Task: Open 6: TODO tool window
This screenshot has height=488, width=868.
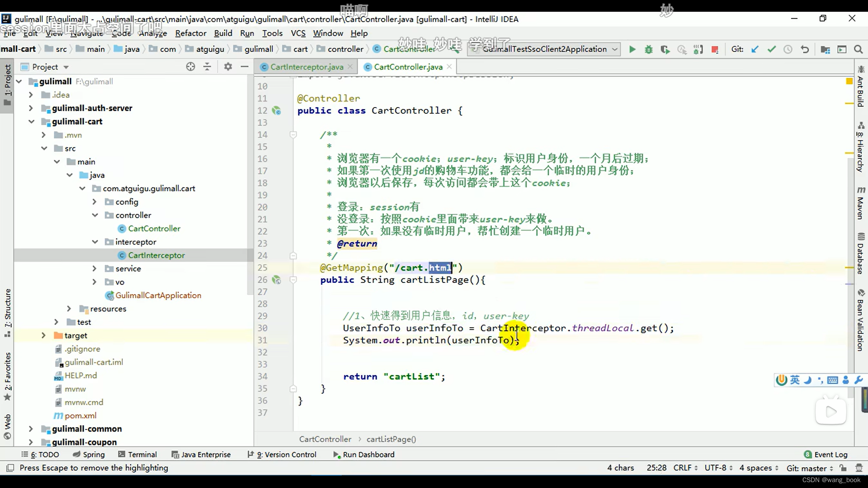Action: pos(40,455)
